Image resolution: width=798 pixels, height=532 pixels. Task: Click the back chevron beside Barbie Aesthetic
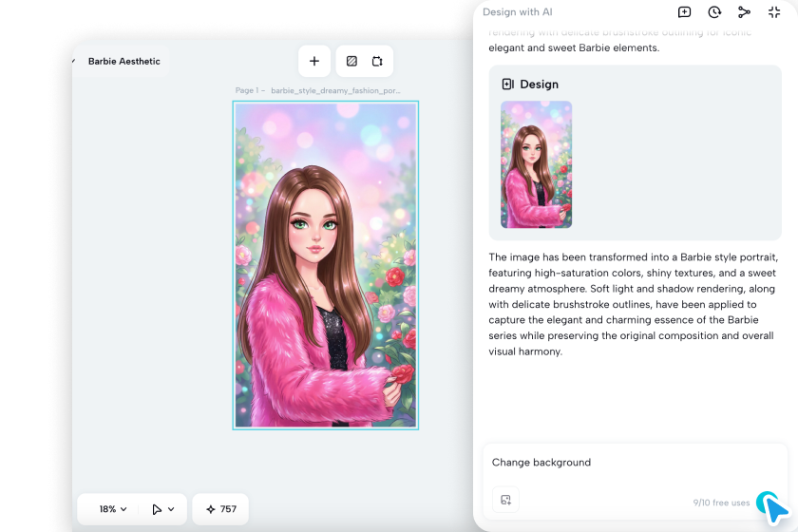pyautogui.click(x=74, y=61)
